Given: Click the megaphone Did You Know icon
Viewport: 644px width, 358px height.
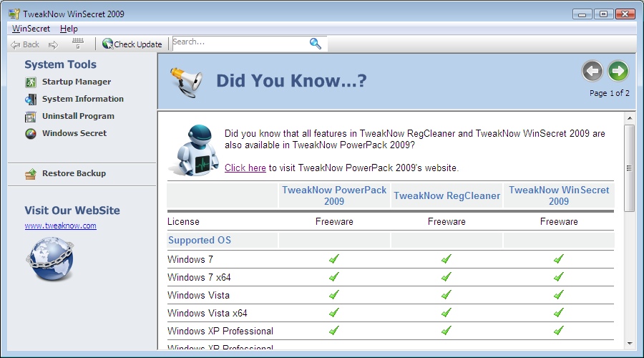Looking at the screenshot, I should click(x=187, y=82).
